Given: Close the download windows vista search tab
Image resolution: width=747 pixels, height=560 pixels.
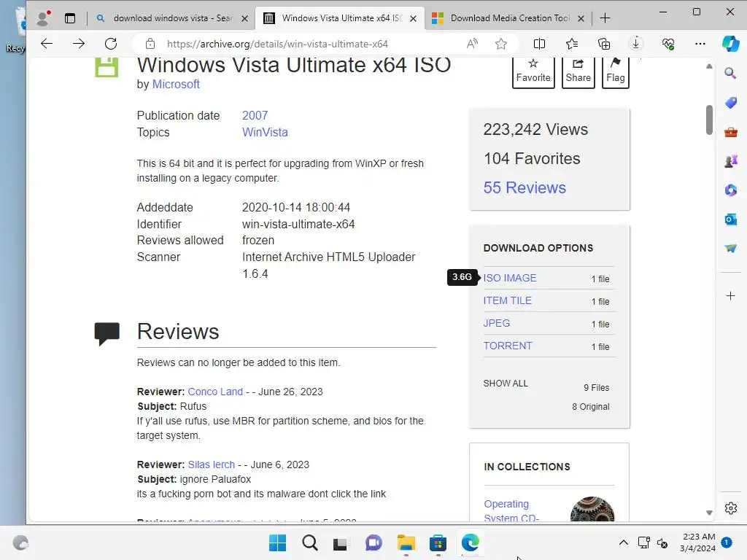Looking at the screenshot, I should 245,18.
